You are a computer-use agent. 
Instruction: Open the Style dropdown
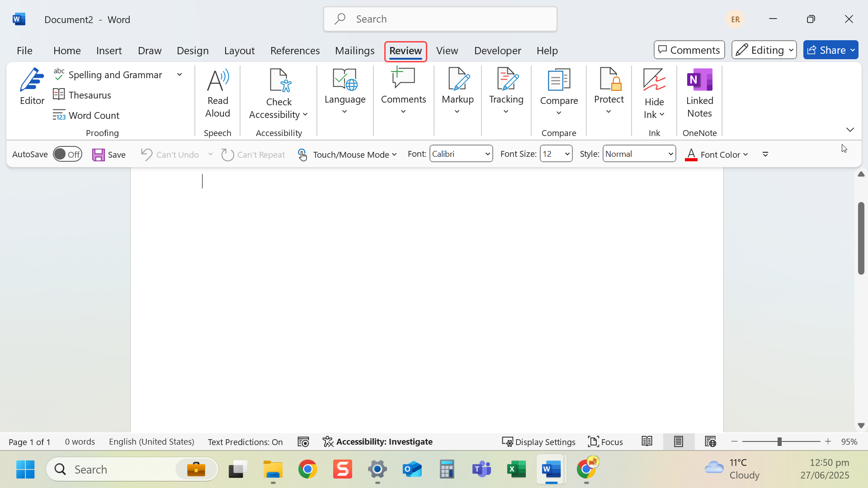click(671, 154)
